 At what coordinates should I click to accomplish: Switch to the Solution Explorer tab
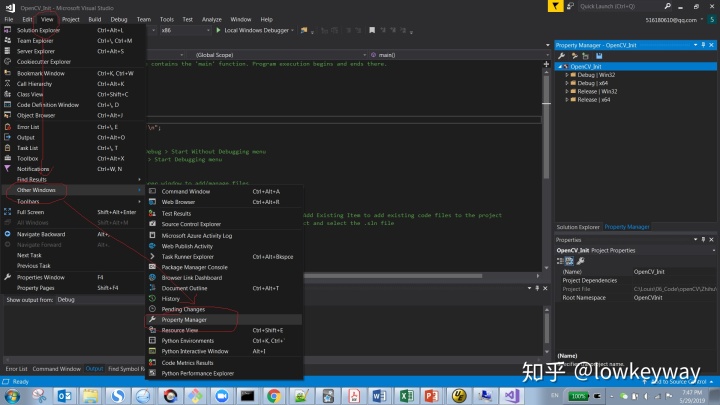(578, 227)
